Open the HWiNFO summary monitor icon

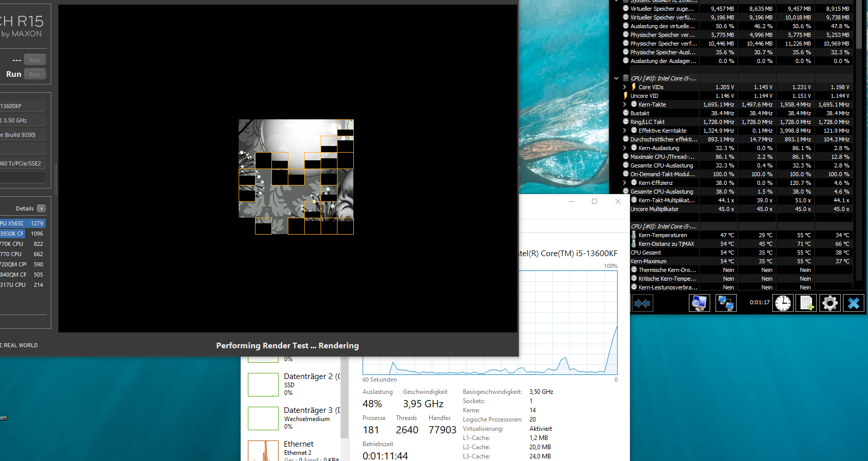pos(700,303)
